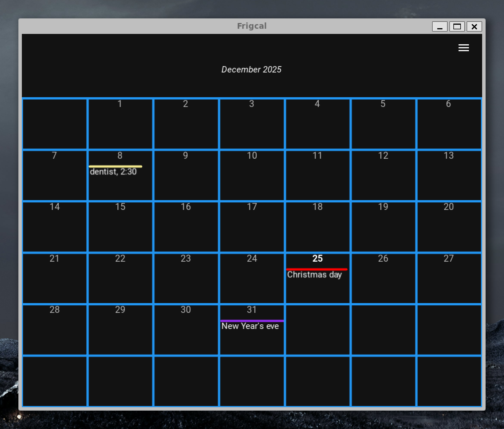Minimize the Frigcal window
This screenshot has height=429, width=504.
(x=440, y=27)
